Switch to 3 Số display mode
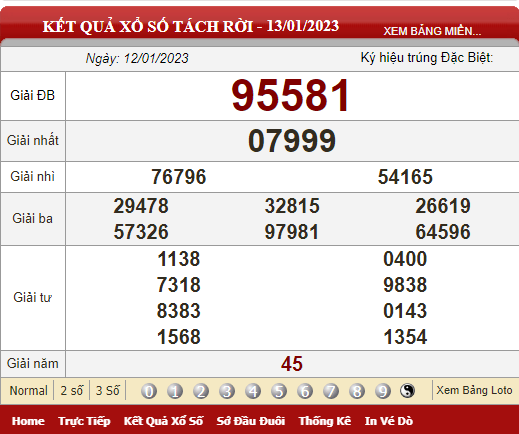The width and height of the screenshot is (519, 434). (x=107, y=390)
